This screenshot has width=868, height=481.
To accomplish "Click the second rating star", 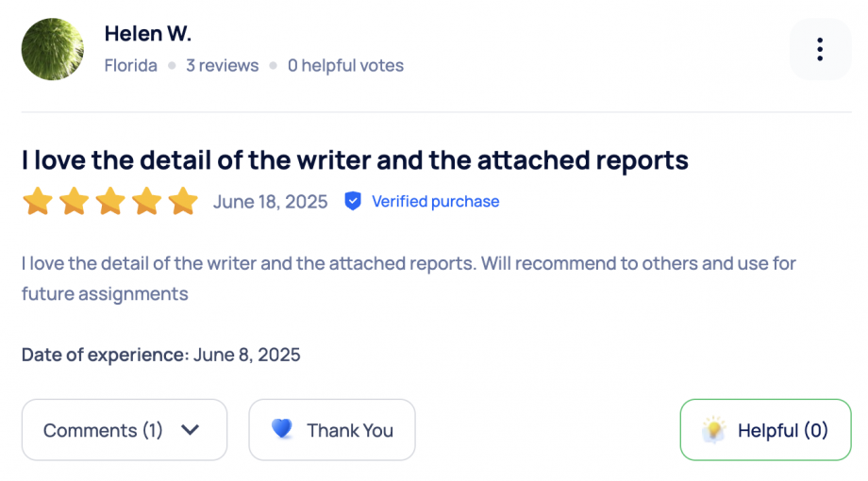I will pos(74,201).
